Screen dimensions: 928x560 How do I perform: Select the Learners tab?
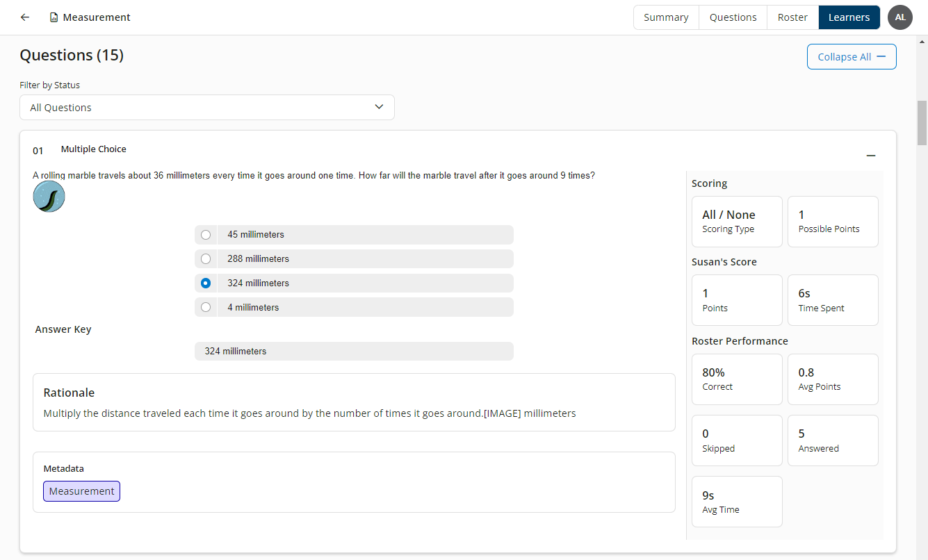coord(849,17)
